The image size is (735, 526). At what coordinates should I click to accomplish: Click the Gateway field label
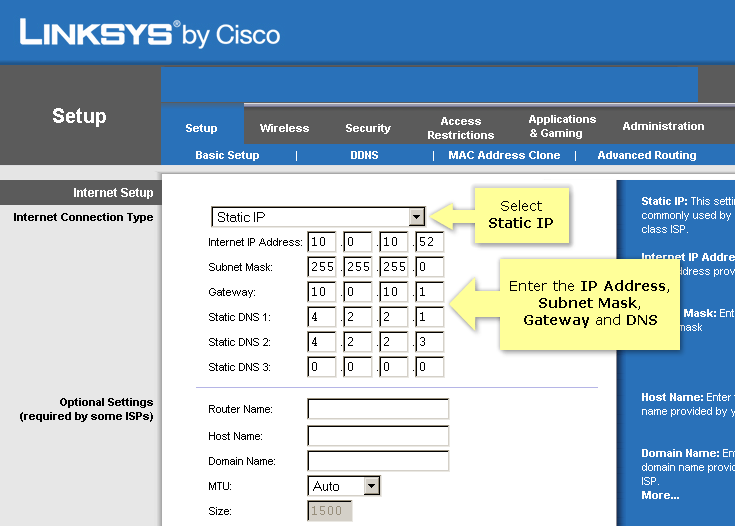coord(232,293)
